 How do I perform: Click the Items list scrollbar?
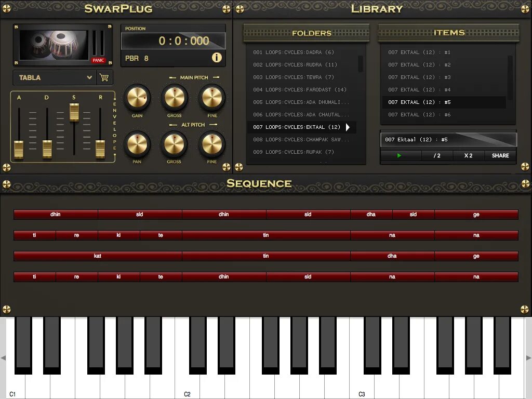(510, 77)
